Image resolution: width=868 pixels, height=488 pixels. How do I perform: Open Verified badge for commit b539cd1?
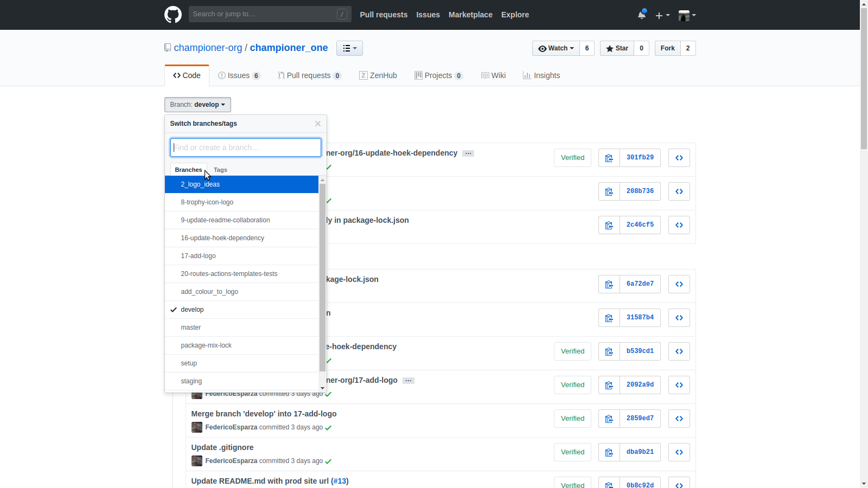(573, 351)
